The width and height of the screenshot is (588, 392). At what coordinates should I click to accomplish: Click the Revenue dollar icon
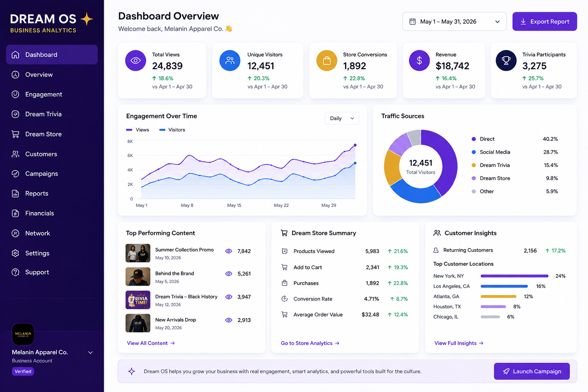tap(419, 60)
